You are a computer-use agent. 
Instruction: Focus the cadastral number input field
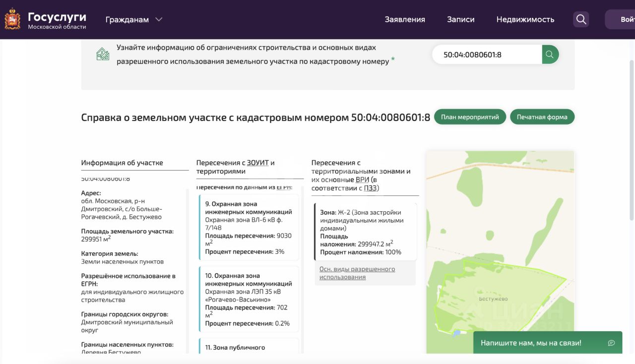pos(486,55)
